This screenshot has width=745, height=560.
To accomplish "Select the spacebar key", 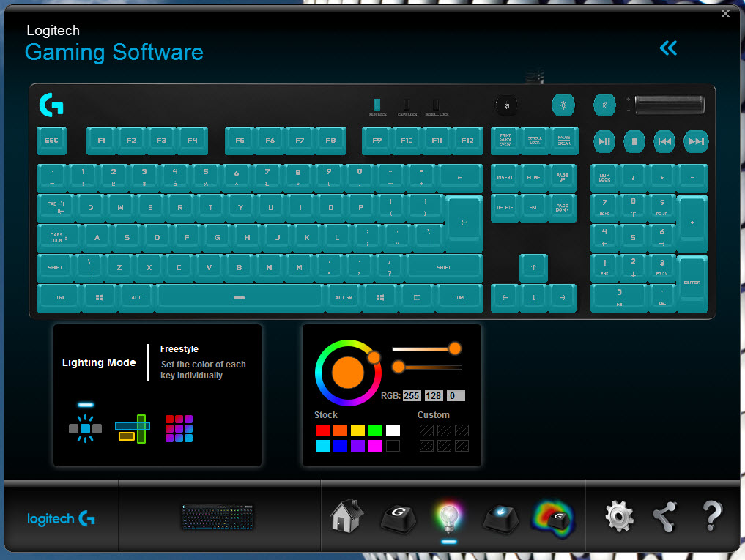I will [239, 298].
